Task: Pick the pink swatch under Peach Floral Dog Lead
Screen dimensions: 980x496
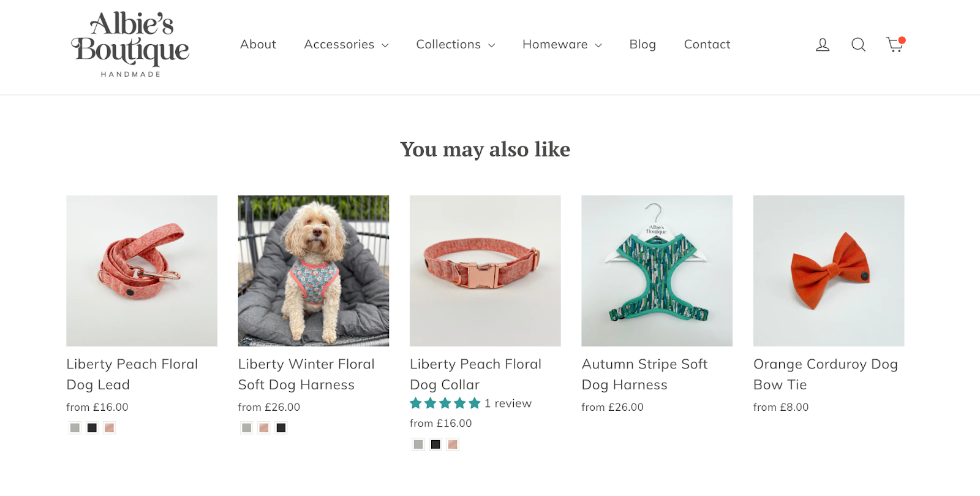Action: point(109,428)
